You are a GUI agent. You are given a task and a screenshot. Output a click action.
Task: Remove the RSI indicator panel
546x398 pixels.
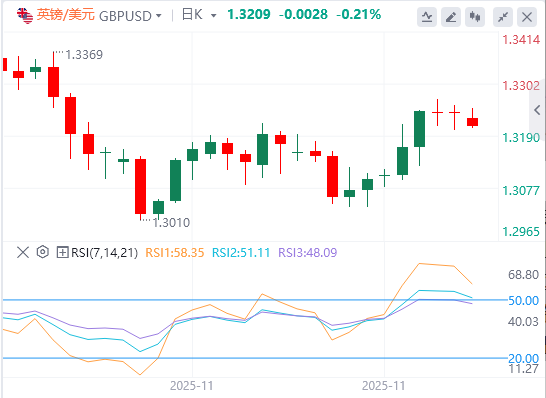point(23,252)
